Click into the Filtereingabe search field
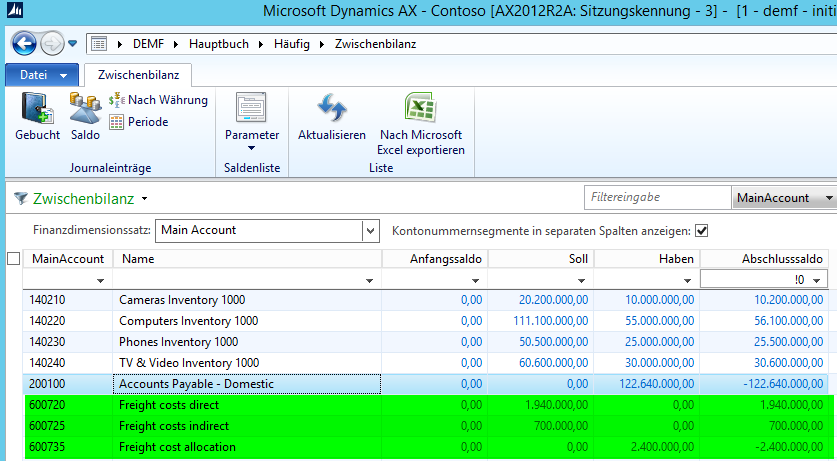 (x=656, y=198)
